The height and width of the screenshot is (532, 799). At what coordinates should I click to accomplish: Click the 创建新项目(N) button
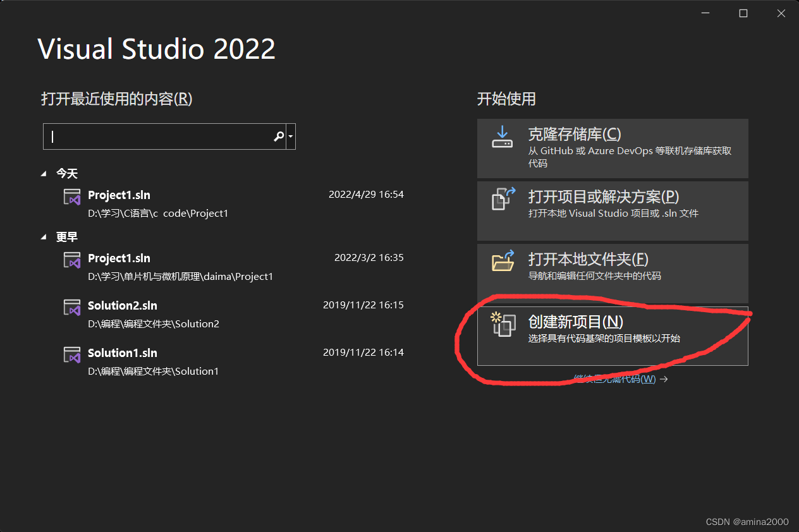(x=613, y=336)
